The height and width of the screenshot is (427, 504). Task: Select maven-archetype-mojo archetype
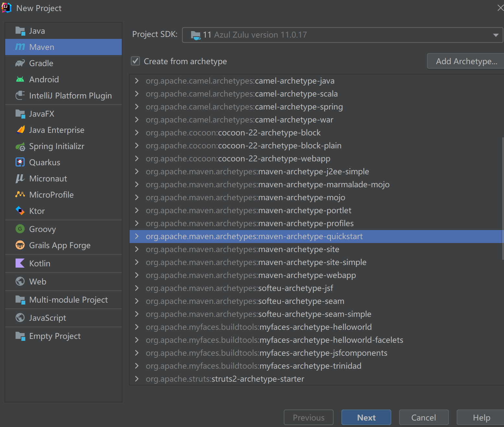(316, 197)
